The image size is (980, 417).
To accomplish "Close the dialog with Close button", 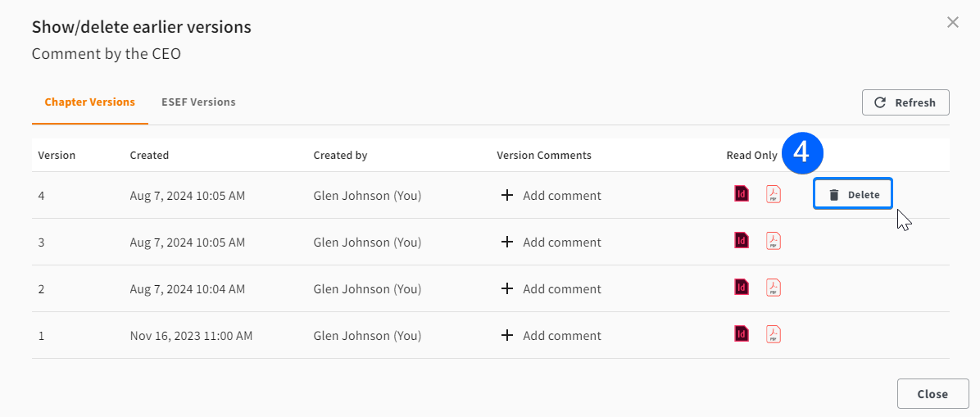I will pos(932,394).
